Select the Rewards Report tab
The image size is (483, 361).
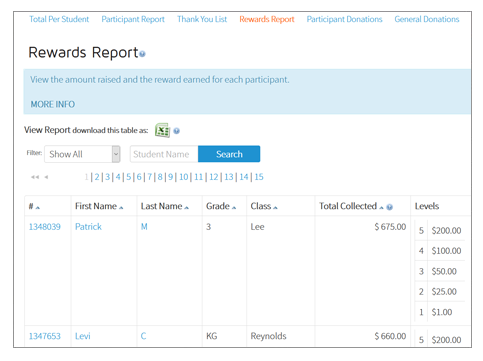(x=267, y=19)
